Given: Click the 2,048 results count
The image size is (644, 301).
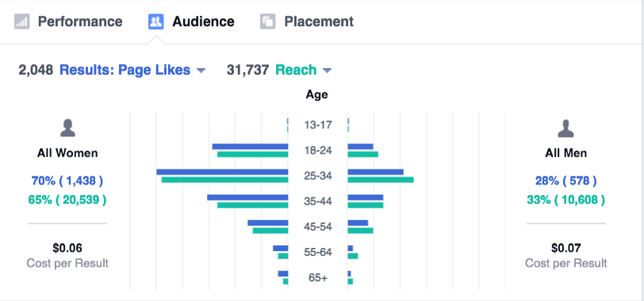Looking at the screenshot, I should [36, 70].
